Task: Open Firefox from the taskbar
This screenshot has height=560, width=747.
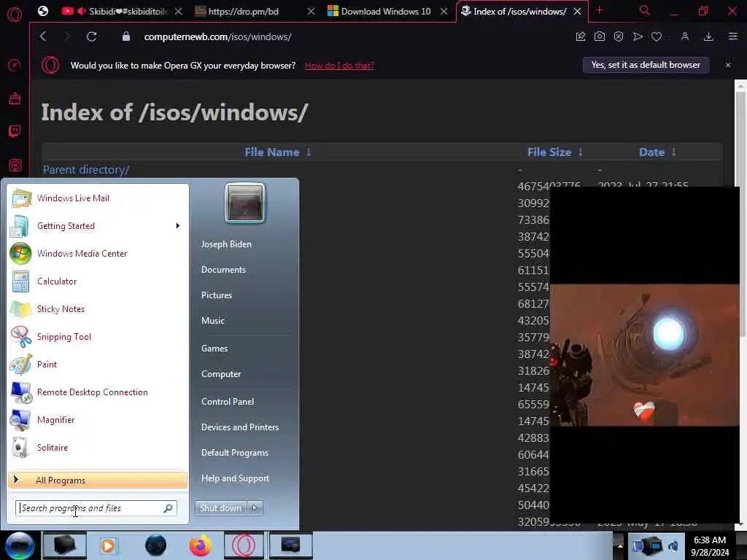Action: 201,545
